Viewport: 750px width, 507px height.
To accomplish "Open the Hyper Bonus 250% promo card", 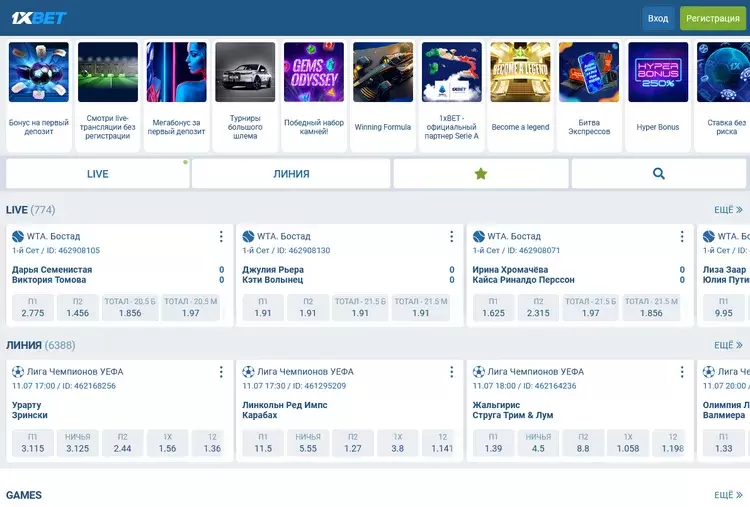I will (658, 96).
